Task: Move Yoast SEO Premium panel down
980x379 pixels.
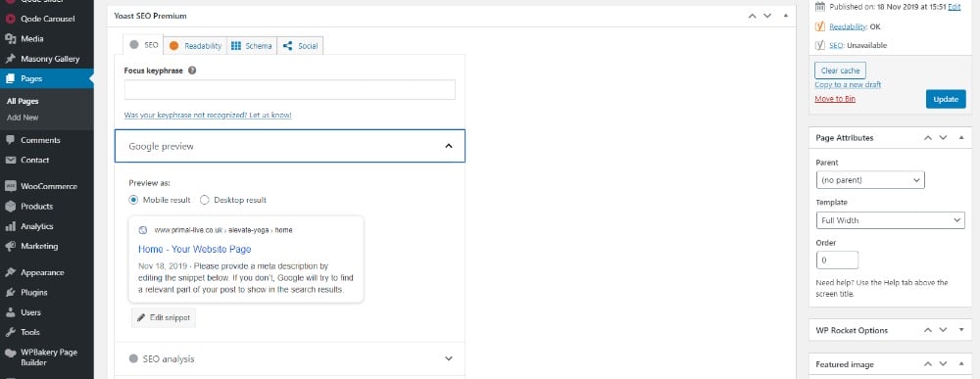Action: click(x=767, y=16)
